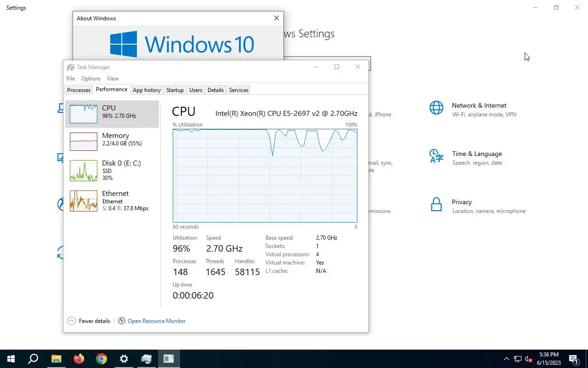Open File Explorer from the taskbar
Viewport: 588px width, 368px height.
[x=56, y=359]
